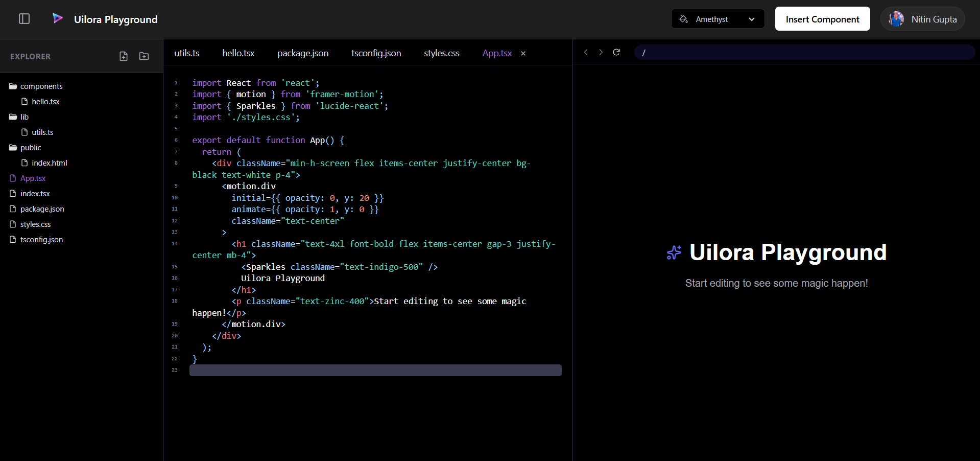
Task: Create a new folder in Explorer
Action: coord(144,56)
